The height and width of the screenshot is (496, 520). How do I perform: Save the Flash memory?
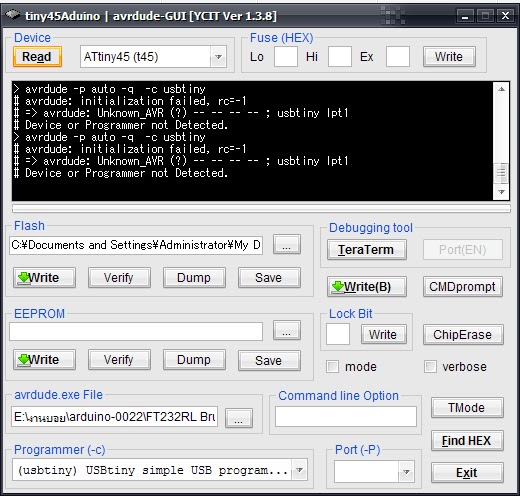click(x=269, y=278)
